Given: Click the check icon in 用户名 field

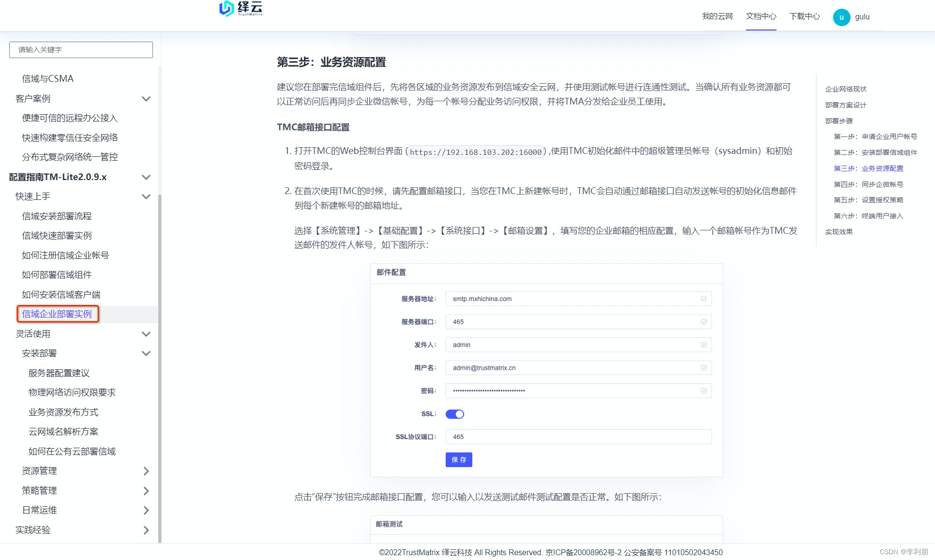Looking at the screenshot, I should pos(704,368).
